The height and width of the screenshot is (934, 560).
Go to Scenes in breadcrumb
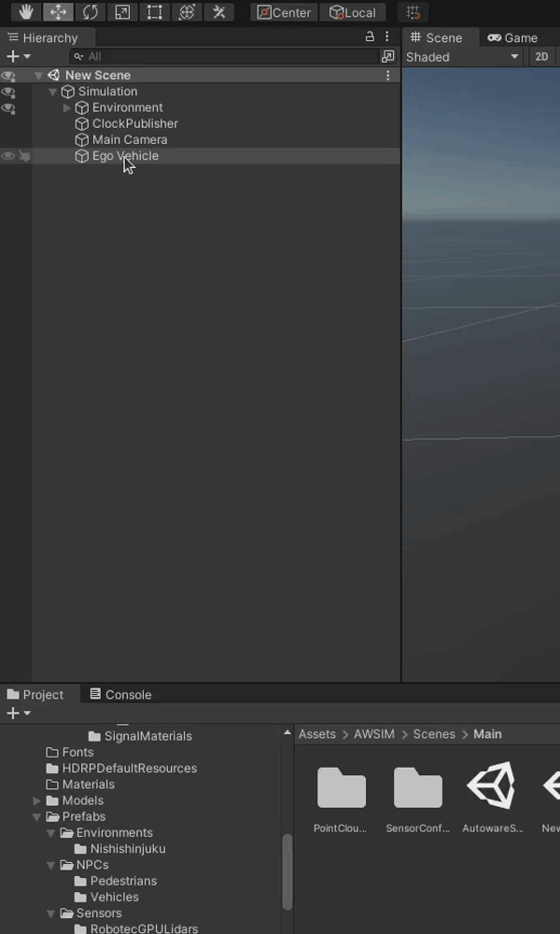[434, 734]
